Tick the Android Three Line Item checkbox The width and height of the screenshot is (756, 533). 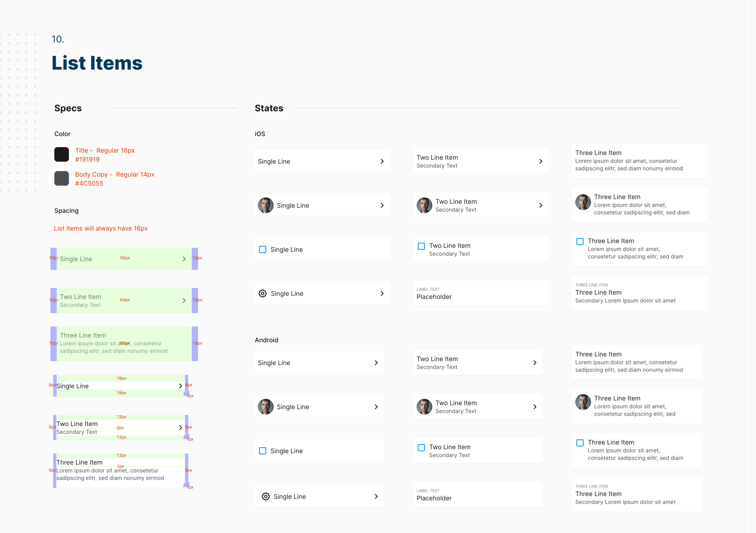pyautogui.click(x=580, y=443)
